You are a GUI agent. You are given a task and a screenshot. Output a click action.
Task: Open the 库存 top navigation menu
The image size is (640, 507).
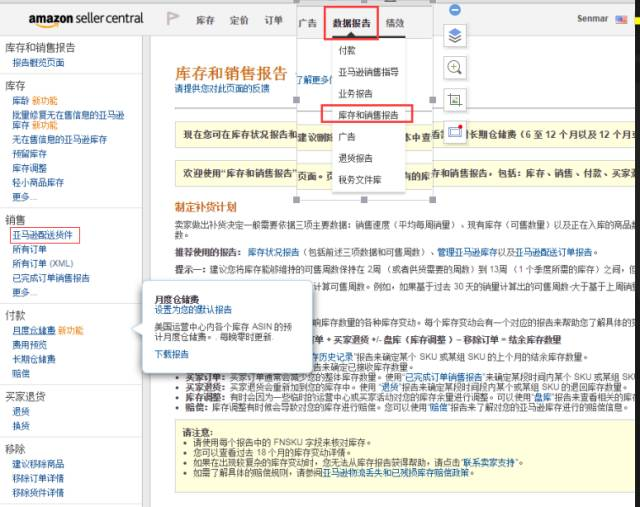(205, 20)
